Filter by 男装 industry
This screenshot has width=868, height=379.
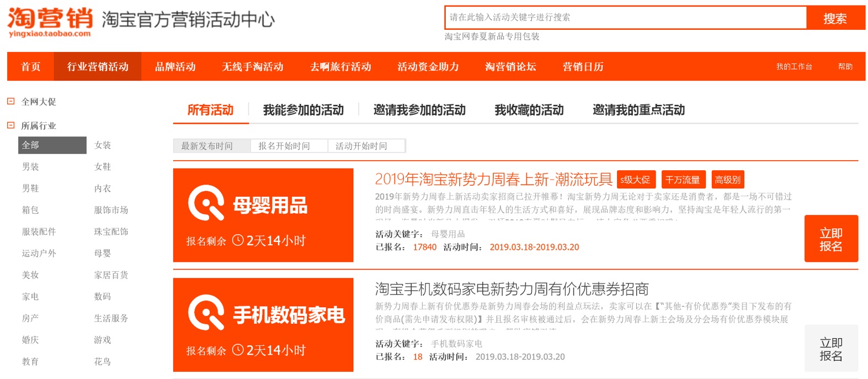30,166
